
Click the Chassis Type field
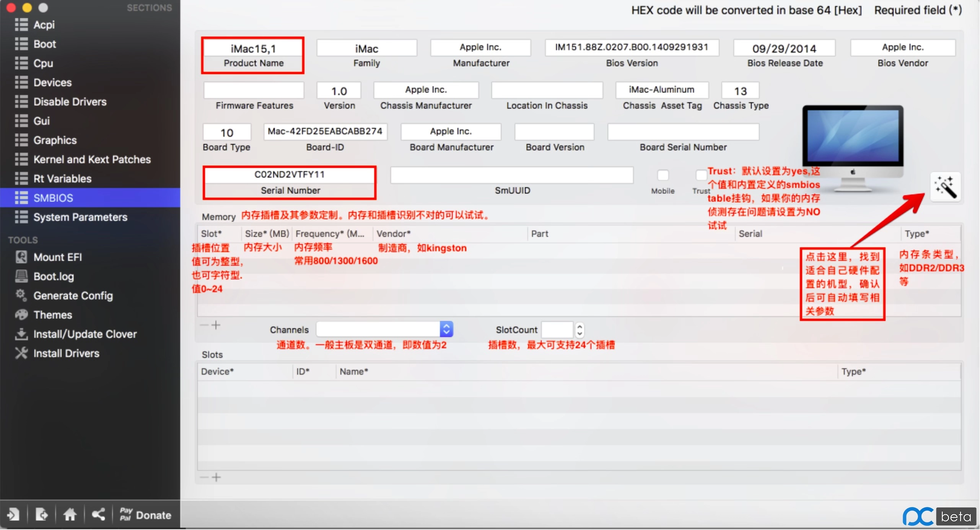pos(740,91)
